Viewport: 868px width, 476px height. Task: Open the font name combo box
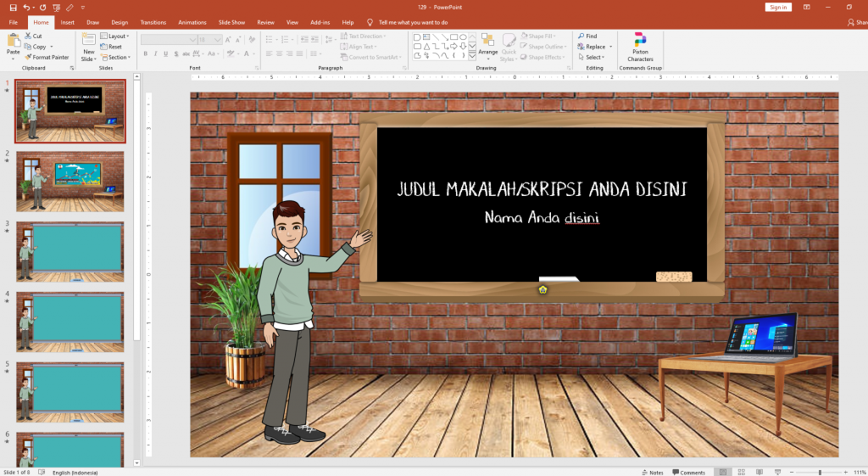coord(169,39)
